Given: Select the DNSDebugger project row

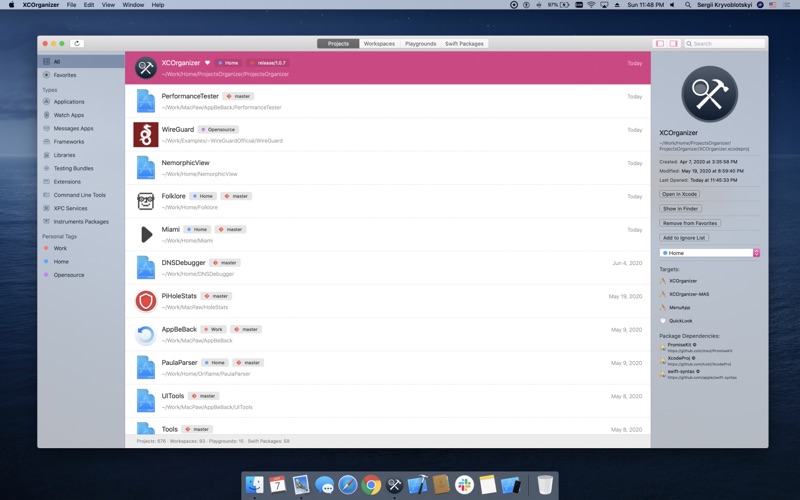Looking at the screenshot, I should pyautogui.click(x=388, y=268).
